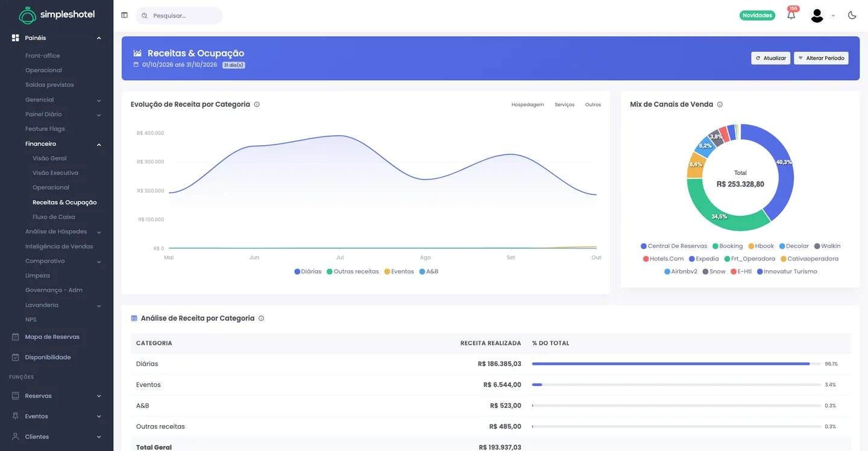Click the Mapa de Reservas calendar icon
The image size is (868, 451).
point(16,337)
